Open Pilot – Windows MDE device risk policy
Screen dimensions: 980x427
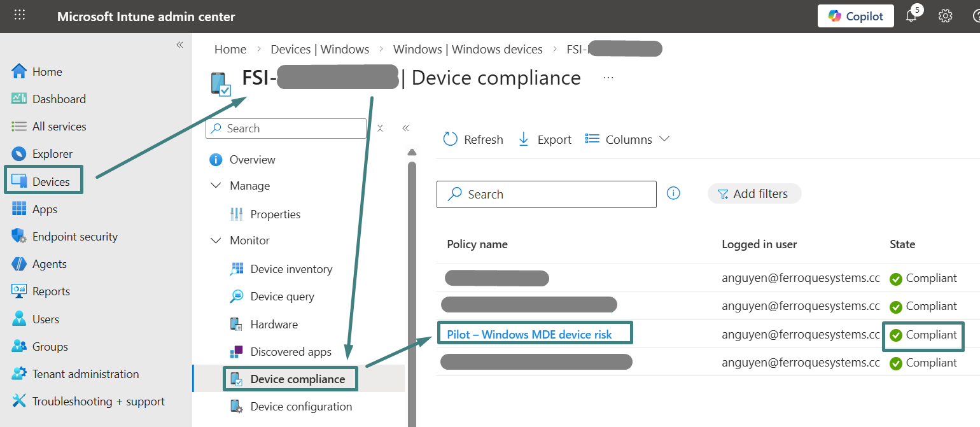click(529, 335)
